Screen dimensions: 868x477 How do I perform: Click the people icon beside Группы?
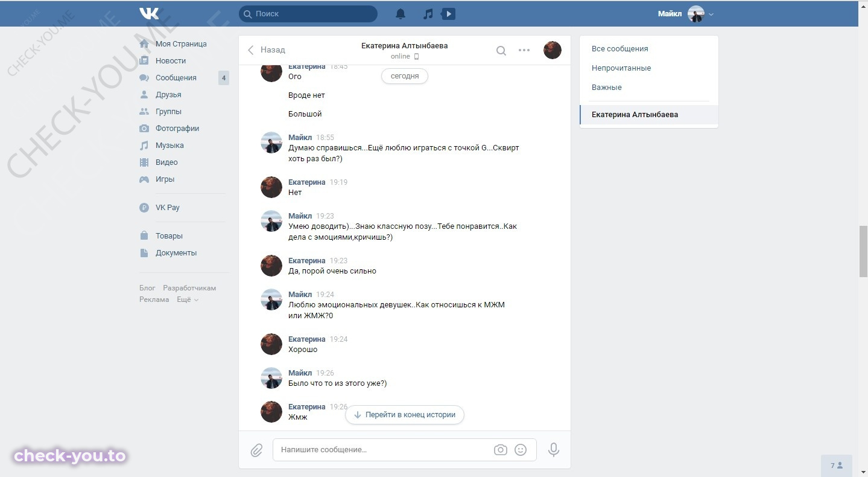click(144, 112)
